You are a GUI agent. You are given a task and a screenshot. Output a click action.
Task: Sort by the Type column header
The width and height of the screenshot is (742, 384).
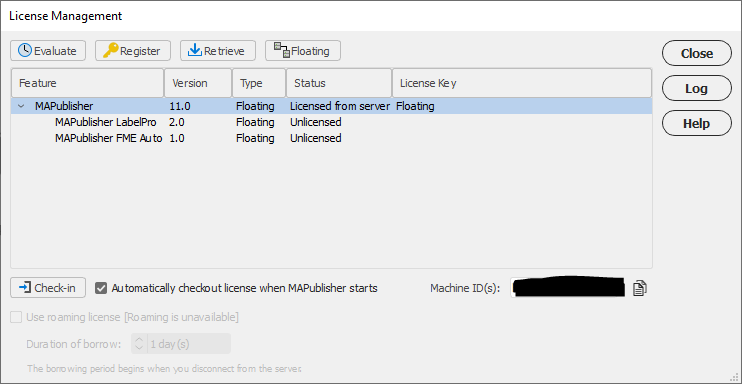(259, 83)
